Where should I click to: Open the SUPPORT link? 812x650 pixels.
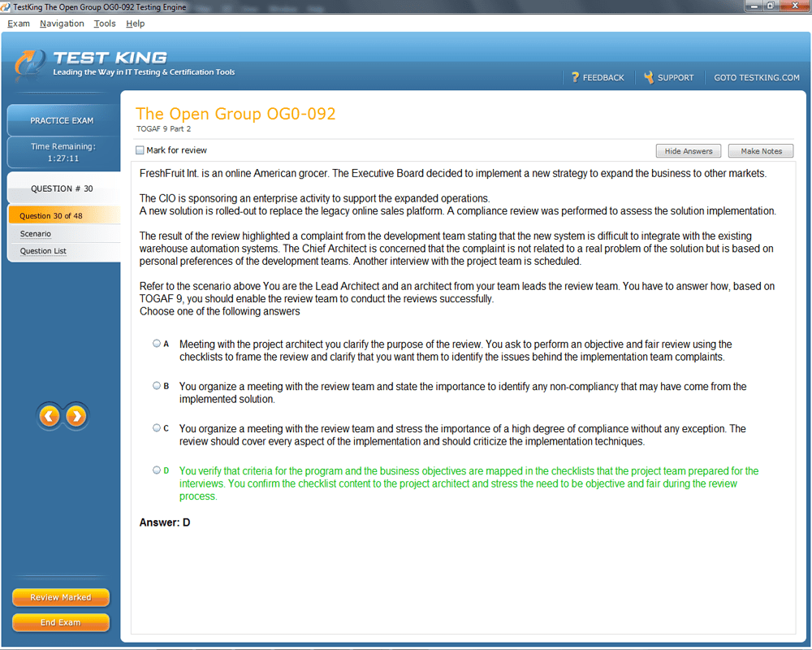pyautogui.click(x=676, y=78)
